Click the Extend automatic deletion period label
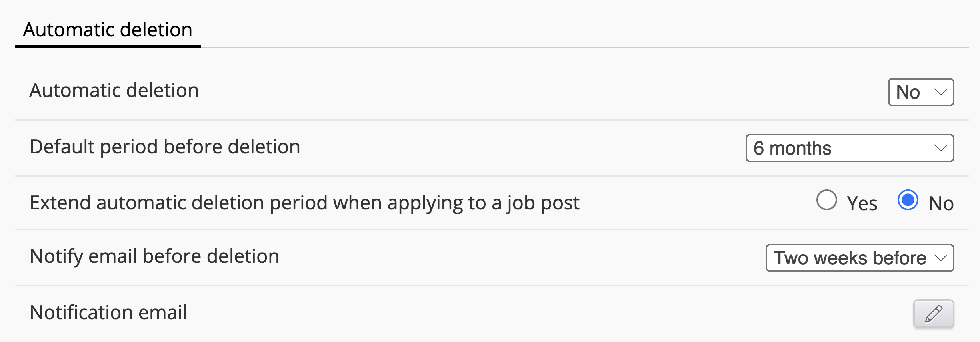 (x=304, y=203)
